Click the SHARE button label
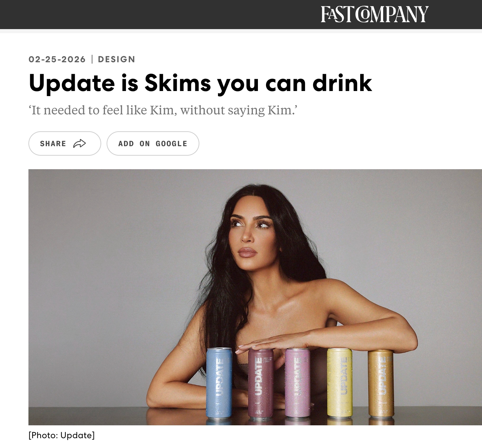 [53, 143]
